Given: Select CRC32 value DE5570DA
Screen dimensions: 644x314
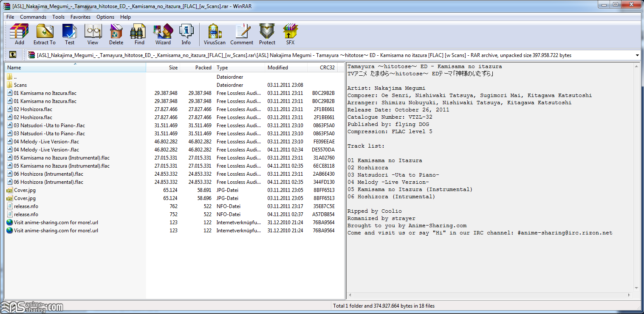Looking at the screenshot, I should (x=324, y=150).
